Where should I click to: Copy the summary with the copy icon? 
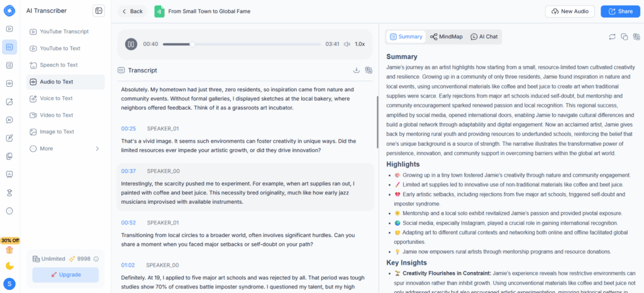coord(625,37)
